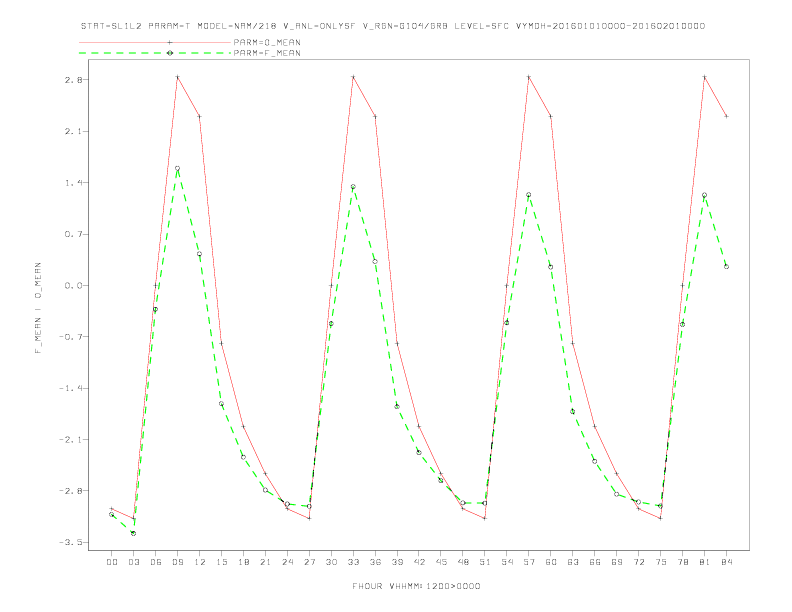
Task: Click the PARM=O_MEAN legend label
Action: 267,42
